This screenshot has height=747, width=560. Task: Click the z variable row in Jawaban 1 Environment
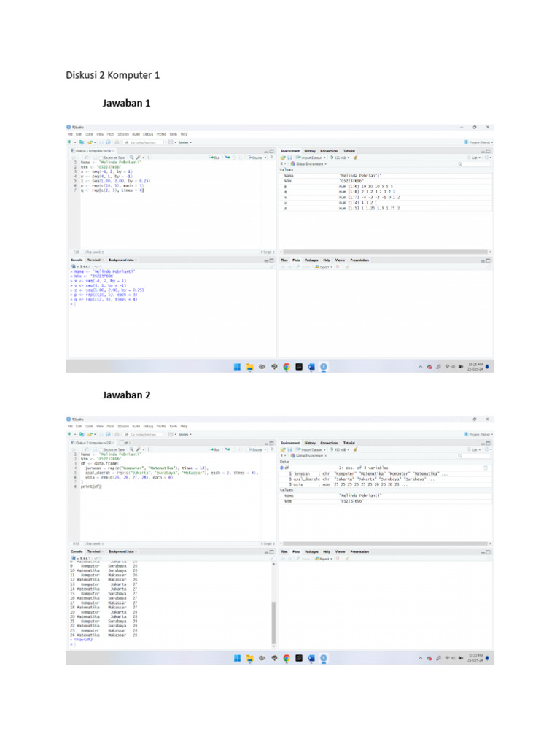pyautogui.click(x=386, y=208)
